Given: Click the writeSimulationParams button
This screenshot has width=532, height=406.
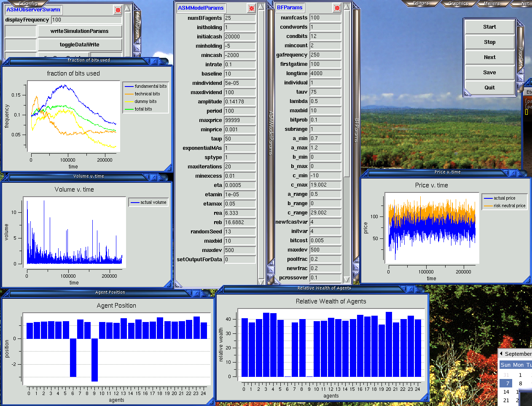Looking at the screenshot, I should (80, 31).
